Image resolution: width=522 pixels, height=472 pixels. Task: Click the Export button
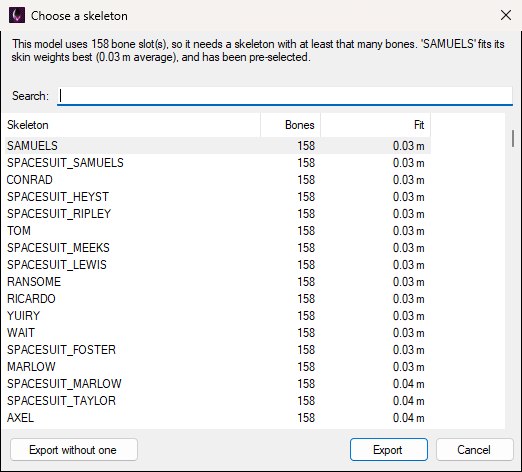click(389, 450)
